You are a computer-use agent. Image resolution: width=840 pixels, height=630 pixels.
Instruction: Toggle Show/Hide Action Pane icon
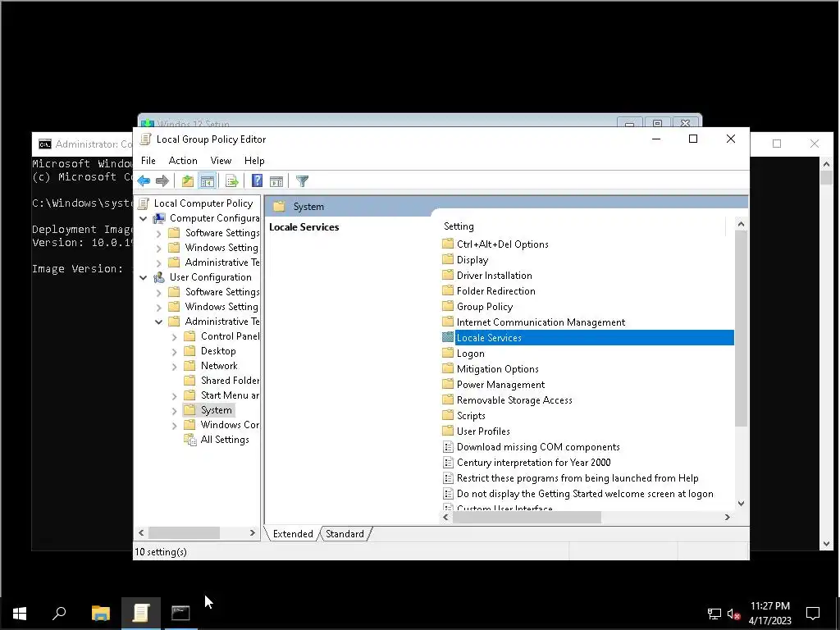tap(276, 181)
